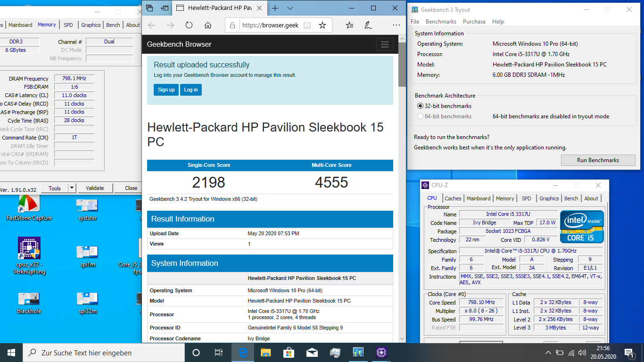This screenshot has width=644, height=362.
Task: Expand the Geekbench Browser hamburger menu
Action: (385, 44)
